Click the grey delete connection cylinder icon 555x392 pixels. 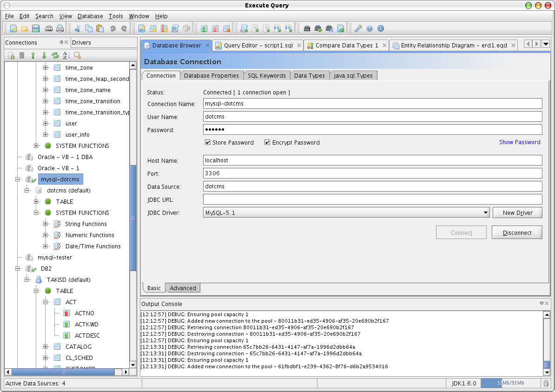pos(22,55)
